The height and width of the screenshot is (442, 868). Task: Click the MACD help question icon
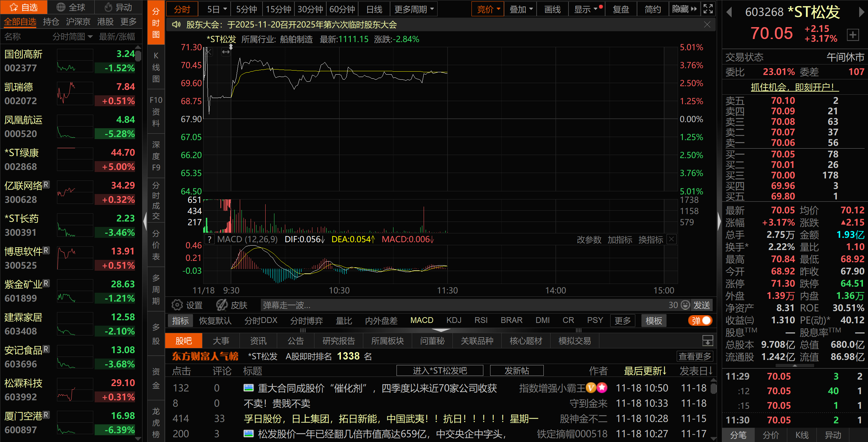[210, 239]
